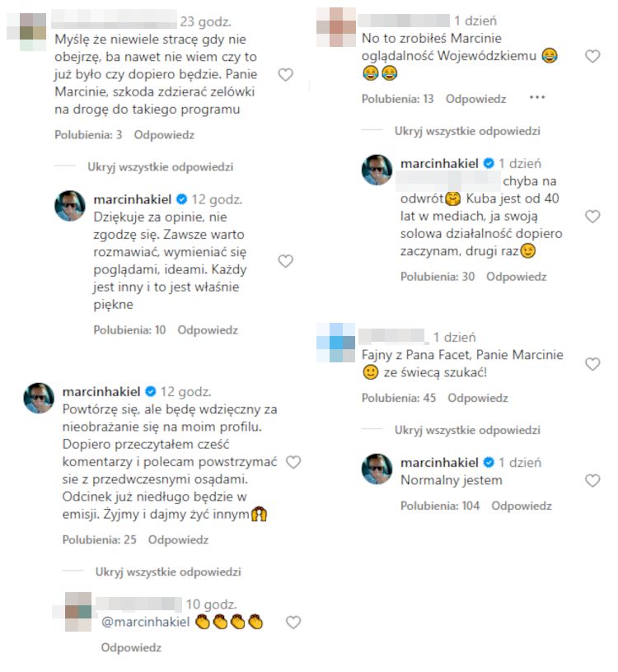Screen dimensions: 618x672
Task: Like the reply about Kuba being 40 years in media
Action: click(x=592, y=217)
